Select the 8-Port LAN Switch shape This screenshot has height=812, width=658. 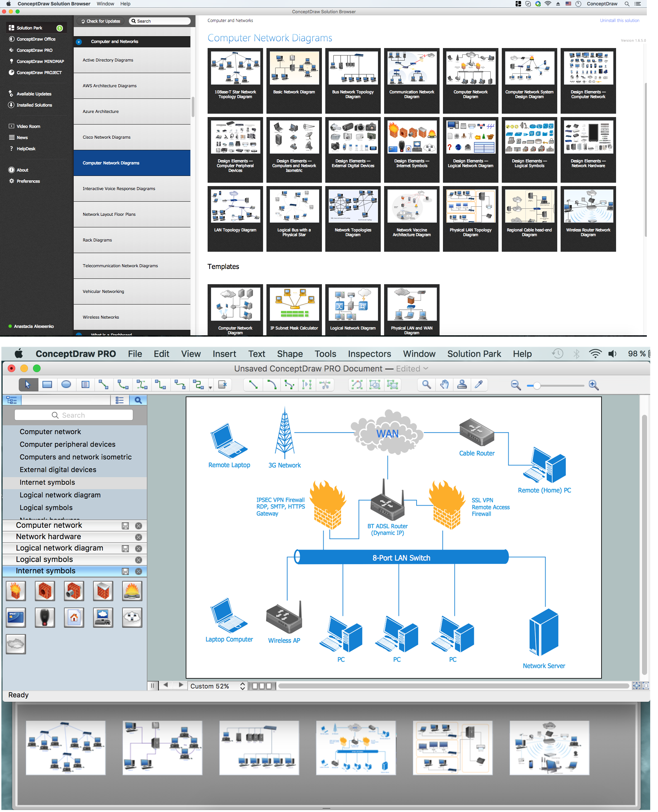pos(401,557)
